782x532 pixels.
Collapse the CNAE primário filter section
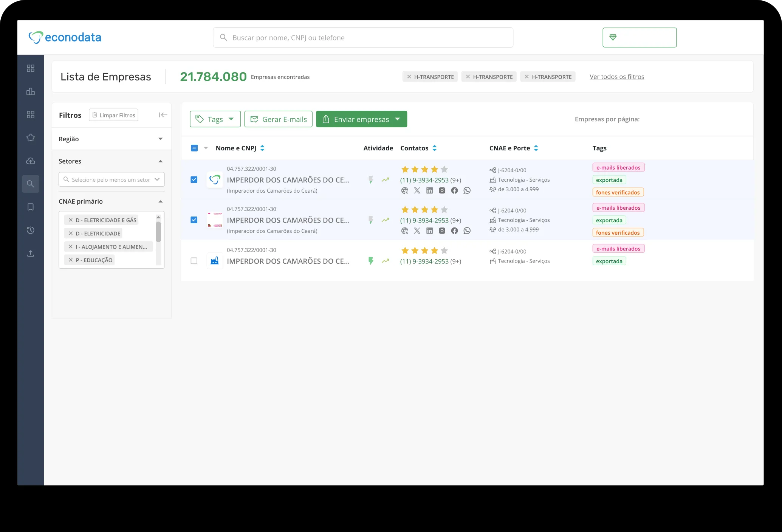pos(161,201)
